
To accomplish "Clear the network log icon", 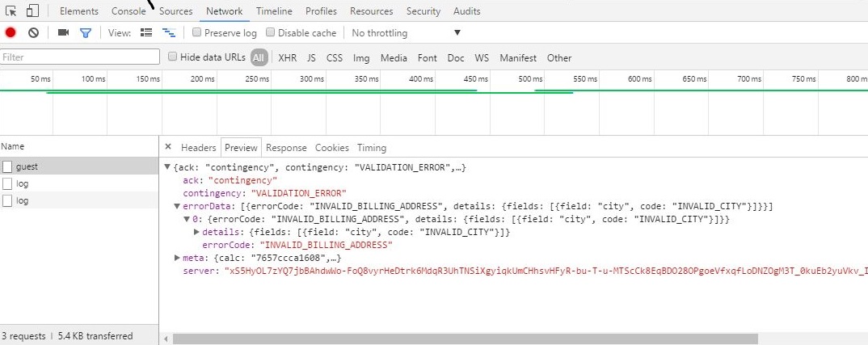I will click(x=33, y=33).
